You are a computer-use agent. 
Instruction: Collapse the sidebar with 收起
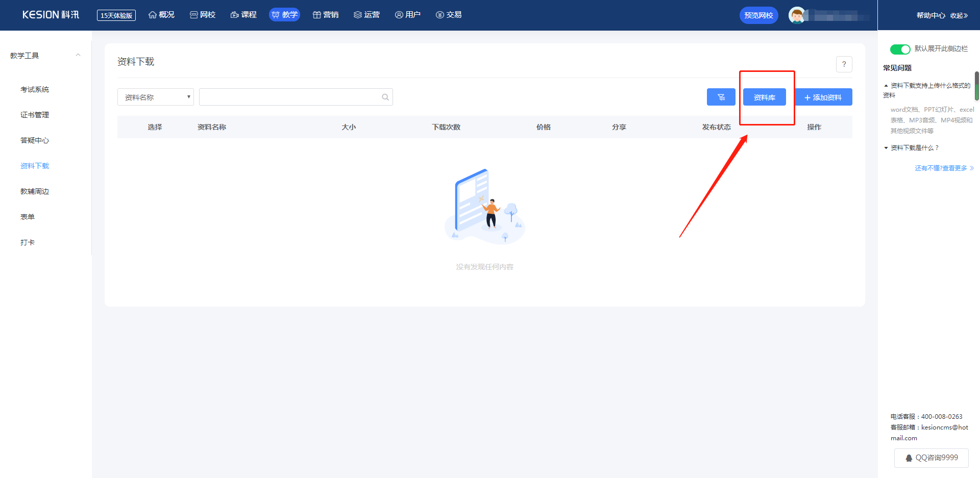pyautogui.click(x=959, y=15)
